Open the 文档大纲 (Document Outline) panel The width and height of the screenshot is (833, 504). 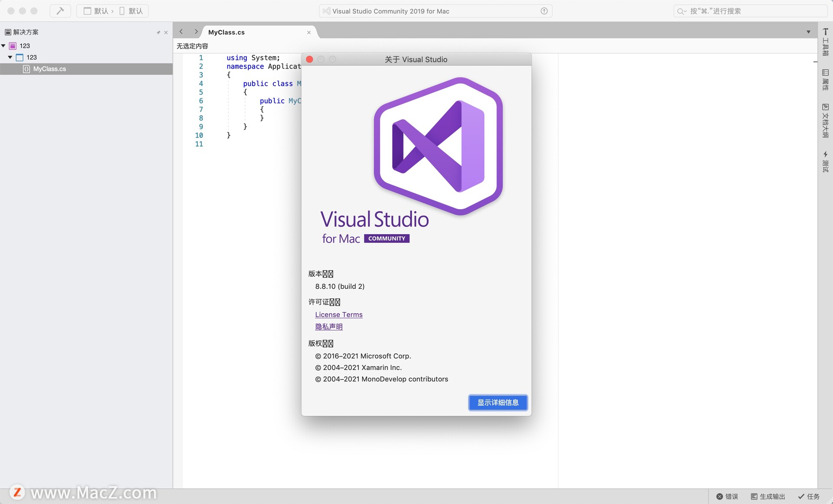tap(826, 121)
